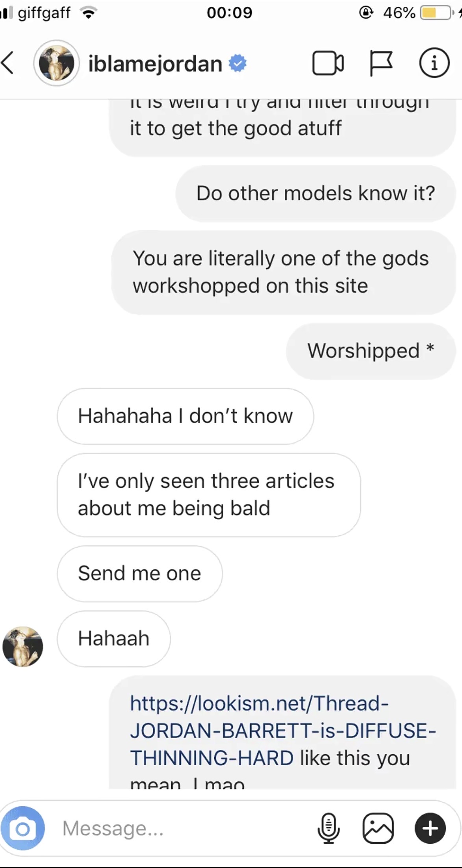The height and width of the screenshot is (868, 462).
Task: Tap the iblamejordan username title
Action: 155,63
